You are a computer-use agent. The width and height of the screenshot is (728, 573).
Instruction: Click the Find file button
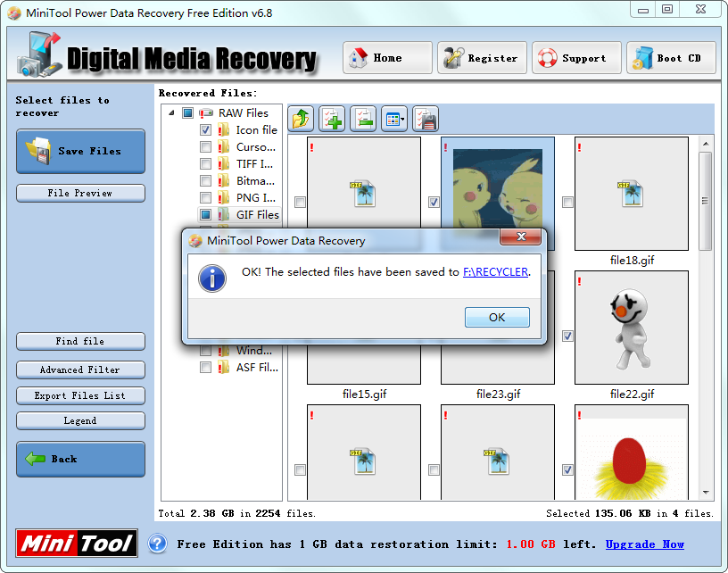(x=81, y=341)
